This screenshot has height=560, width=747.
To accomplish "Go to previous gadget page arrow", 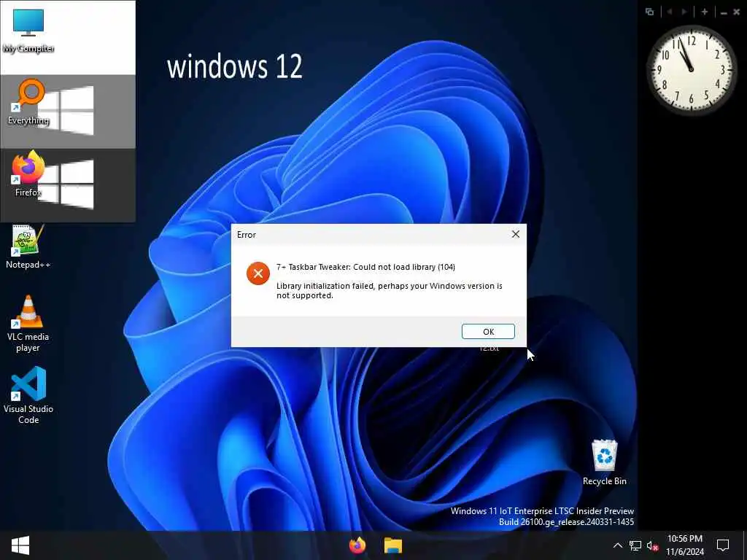I will pyautogui.click(x=670, y=12).
